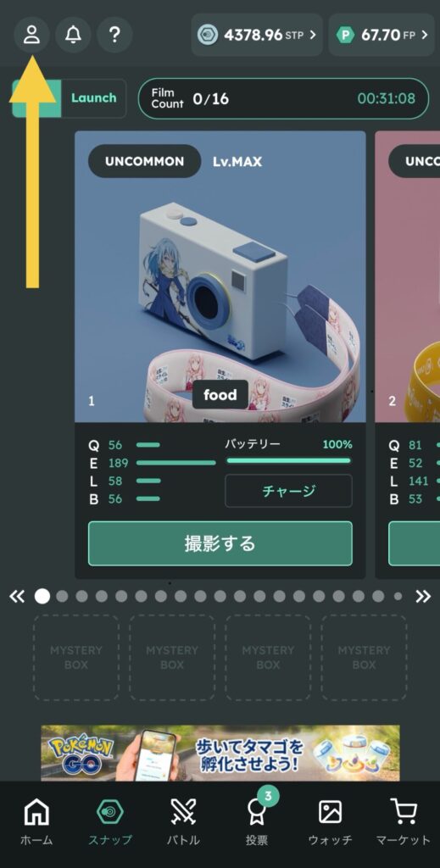Open the Pokémon GO banner ad
Viewport: 440px width, 868px height.
coord(220,753)
